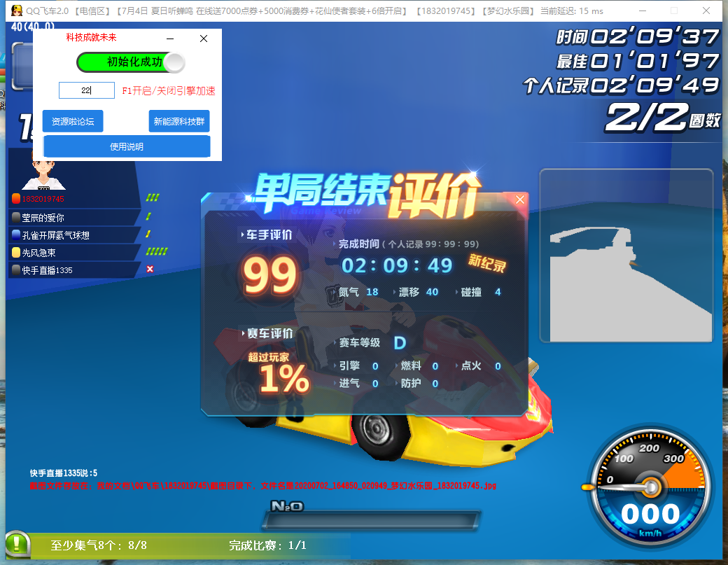
Task: Minimize the 科技成就未来 tool window
Action: click(x=170, y=39)
